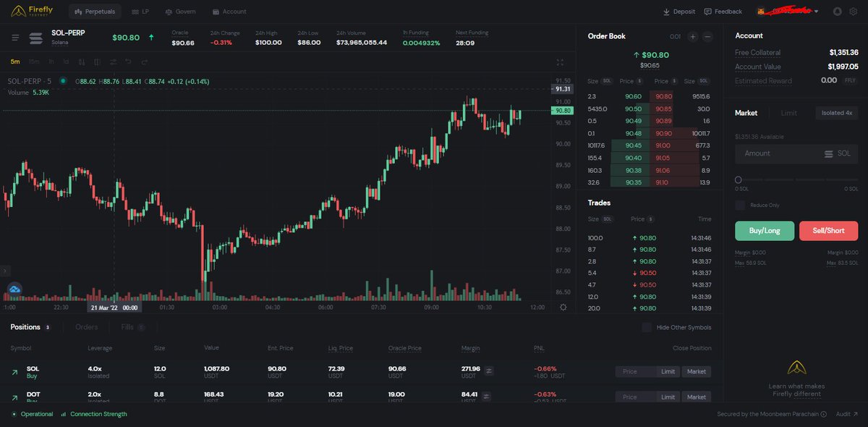Screen dimensions: 868x427
Task: Go to the LP tab
Action: (x=141, y=12)
